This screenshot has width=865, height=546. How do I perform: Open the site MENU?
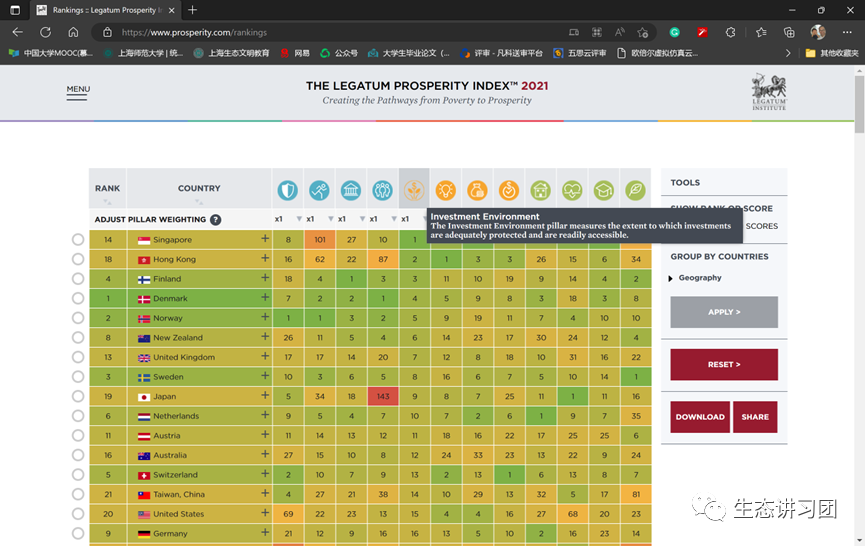point(78,92)
